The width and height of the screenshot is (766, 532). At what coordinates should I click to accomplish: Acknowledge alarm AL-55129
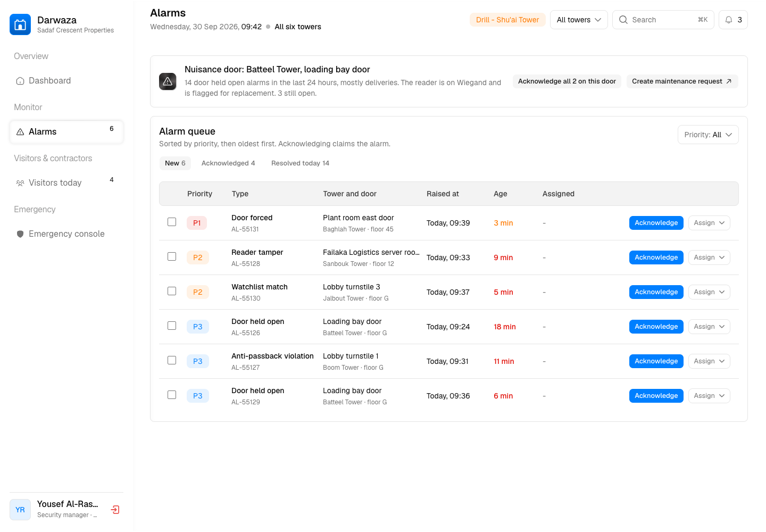[656, 396]
